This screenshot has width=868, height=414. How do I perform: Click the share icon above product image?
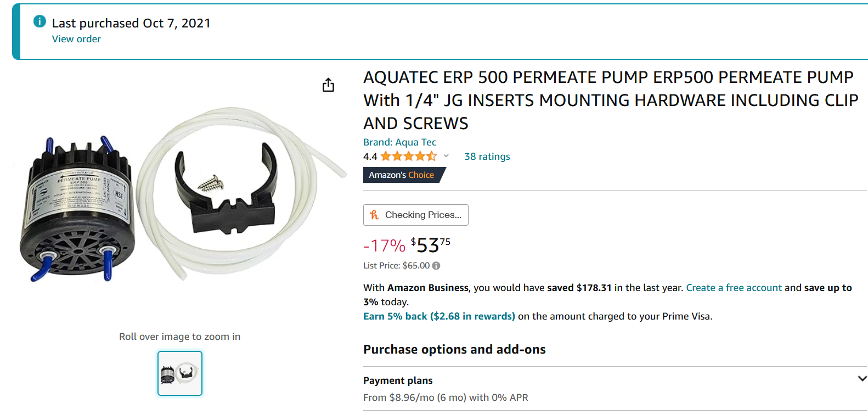coord(328,85)
